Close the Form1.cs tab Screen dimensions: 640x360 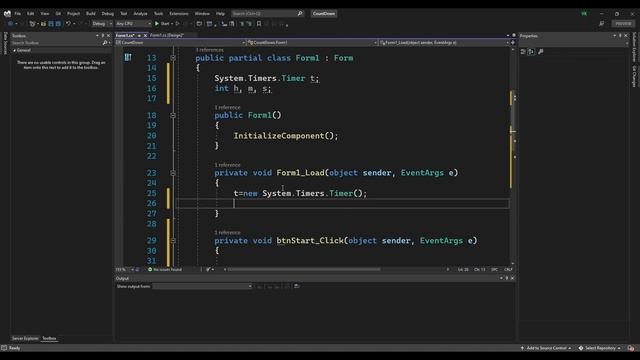[145, 36]
